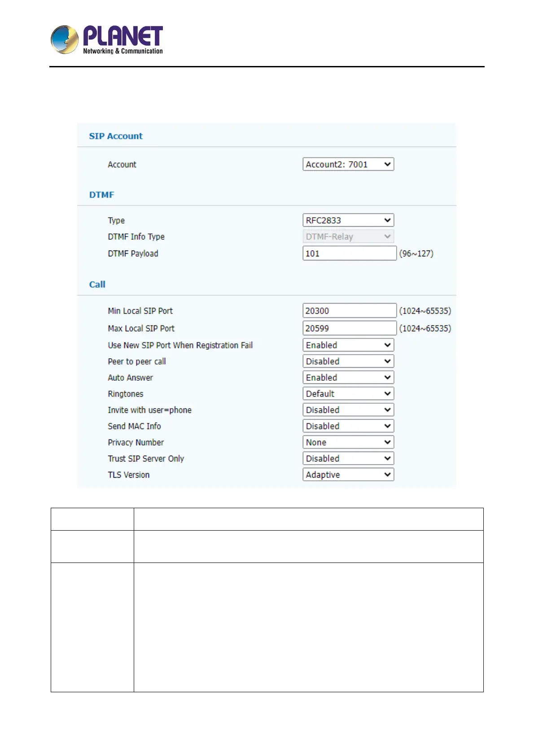Screen dimensions: 534x756
Task: Open the Invite with user=phone dropdown
Action: (x=348, y=410)
